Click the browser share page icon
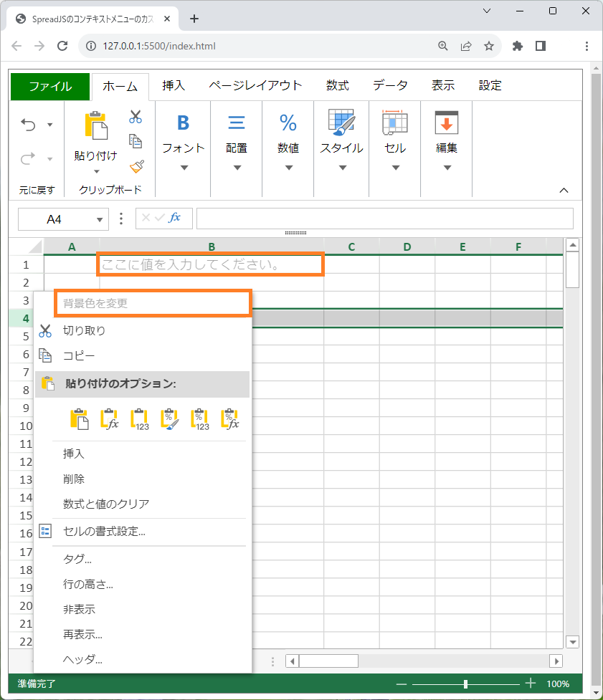The height and width of the screenshot is (700, 603). tap(466, 46)
